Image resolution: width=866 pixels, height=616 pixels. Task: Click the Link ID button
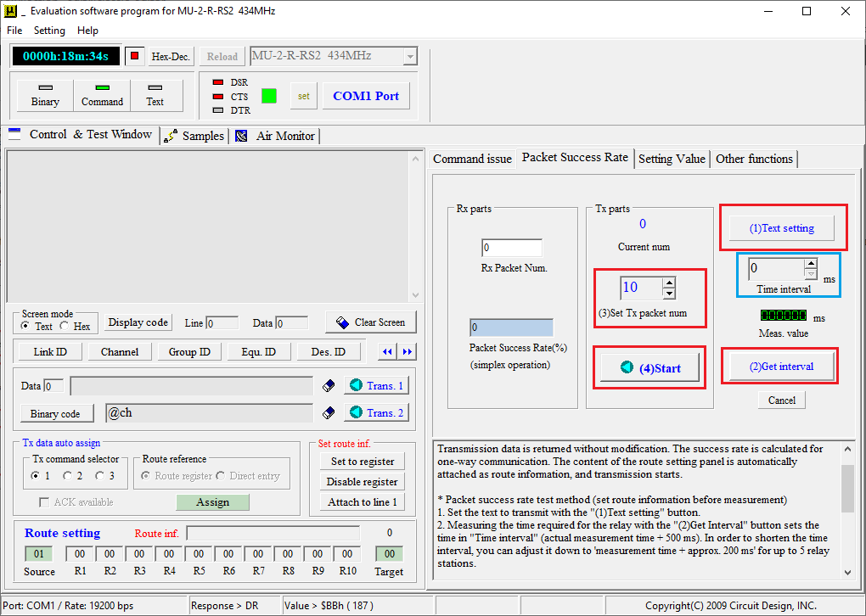pos(50,351)
